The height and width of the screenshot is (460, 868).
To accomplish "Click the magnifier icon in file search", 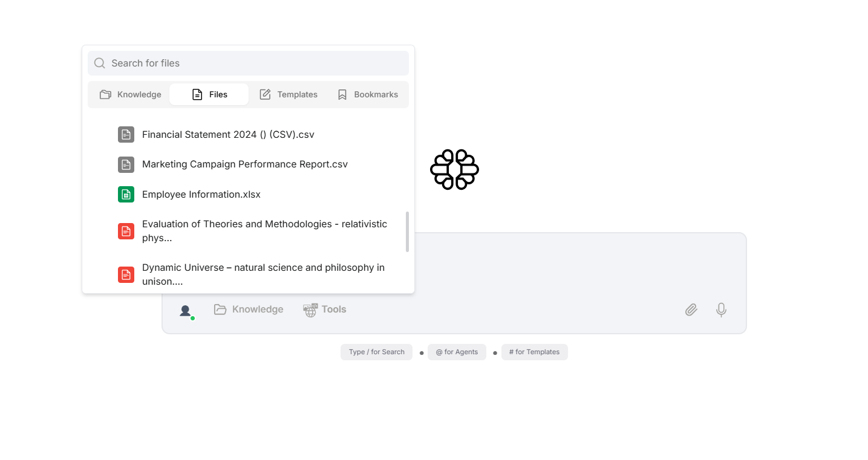I will [100, 63].
